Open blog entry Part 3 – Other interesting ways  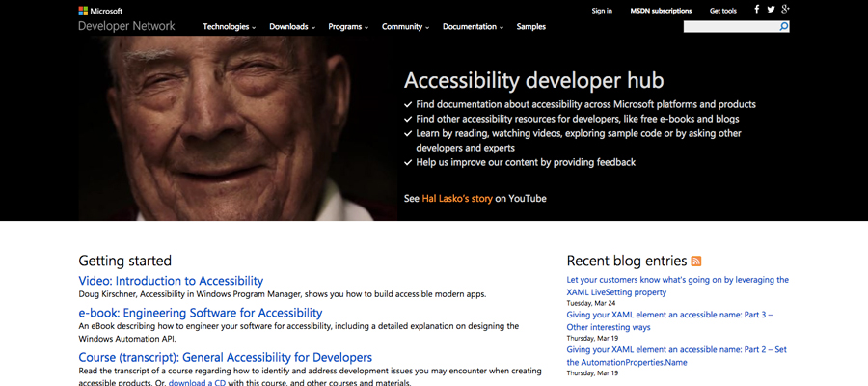[670, 320]
